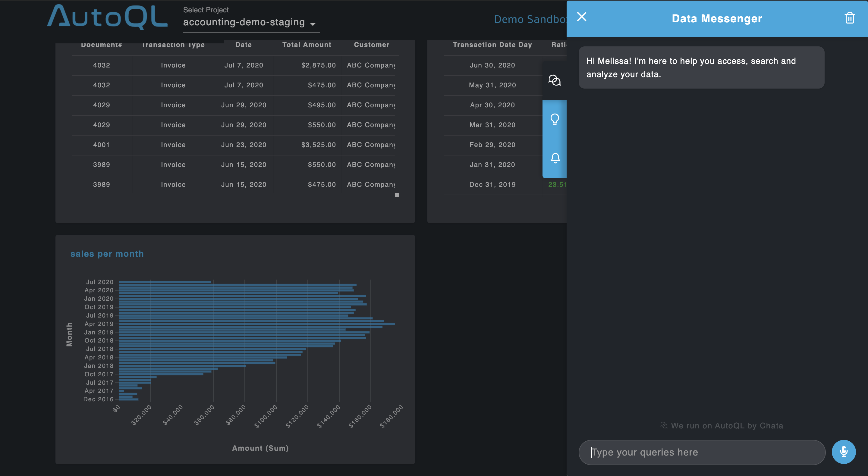868x476 pixels.
Task: Select the Dec 31, 2019 row
Action: [505, 185]
